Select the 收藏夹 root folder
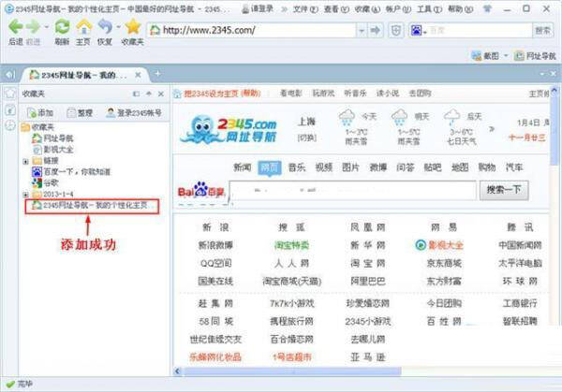The height and width of the screenshot is (392, 562). coord(37,127)
